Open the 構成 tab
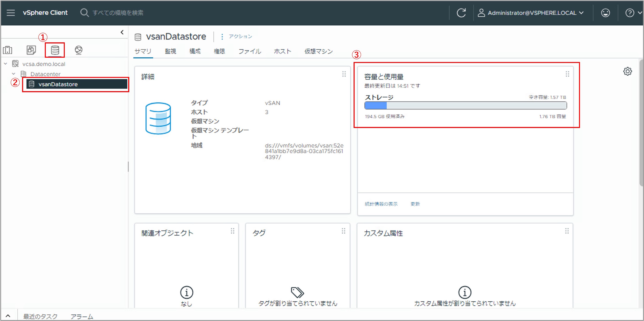Screen dimensions: 644x321 (195, 51)
